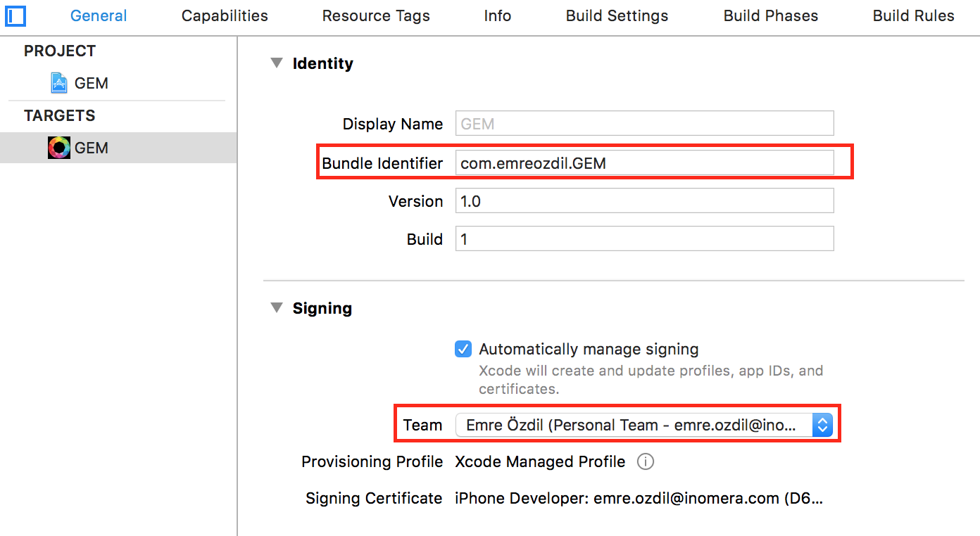Select the Info tab
Screen dimensions: 980x536
(x=497, y=15)
